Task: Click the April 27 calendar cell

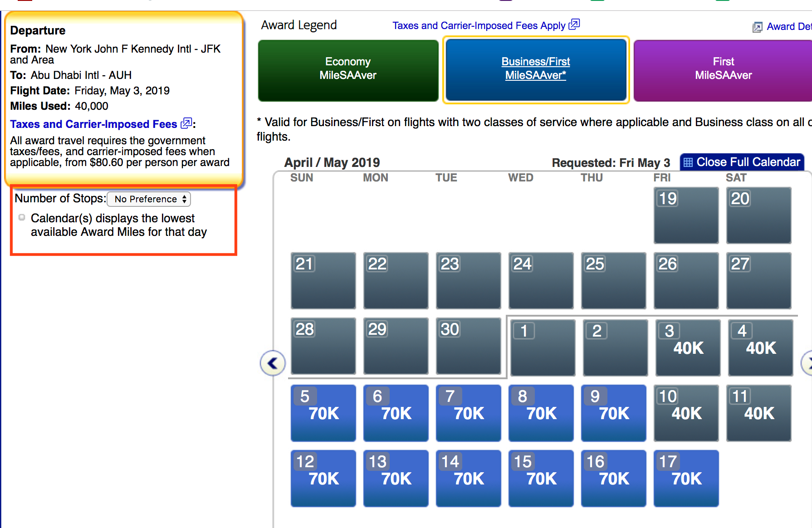Action: [x=759, y=281]
